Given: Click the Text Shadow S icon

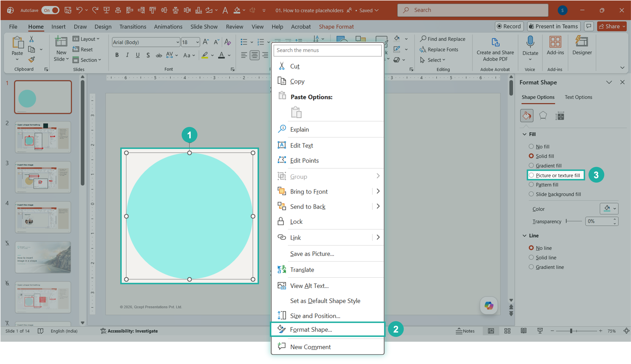Looking at the screenshot, I should point(148,55).
